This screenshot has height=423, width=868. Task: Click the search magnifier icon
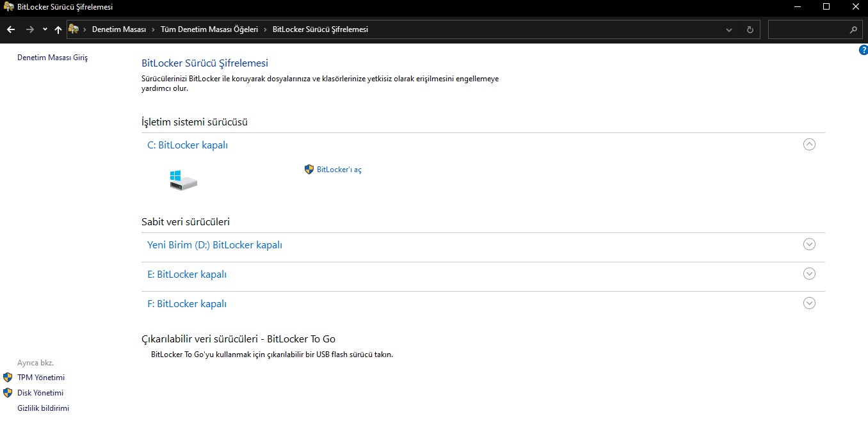coord(853,29)
